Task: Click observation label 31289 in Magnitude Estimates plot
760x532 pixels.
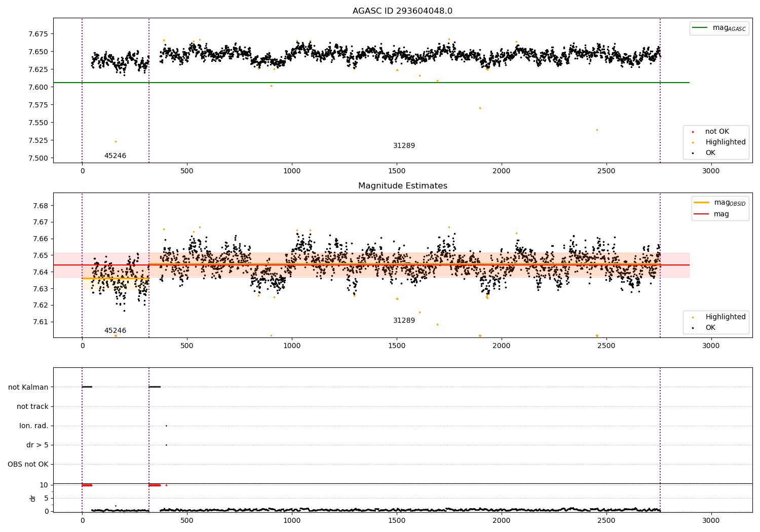Action: click(404, 321)
